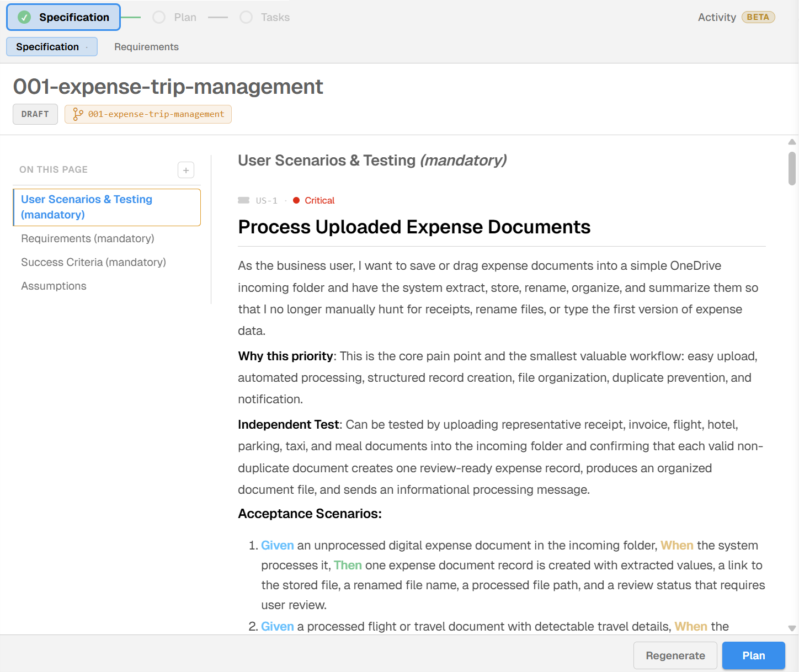Switch to the Specification sub-tab
This screenshot has height=672, width=799.
coord(52,47)
